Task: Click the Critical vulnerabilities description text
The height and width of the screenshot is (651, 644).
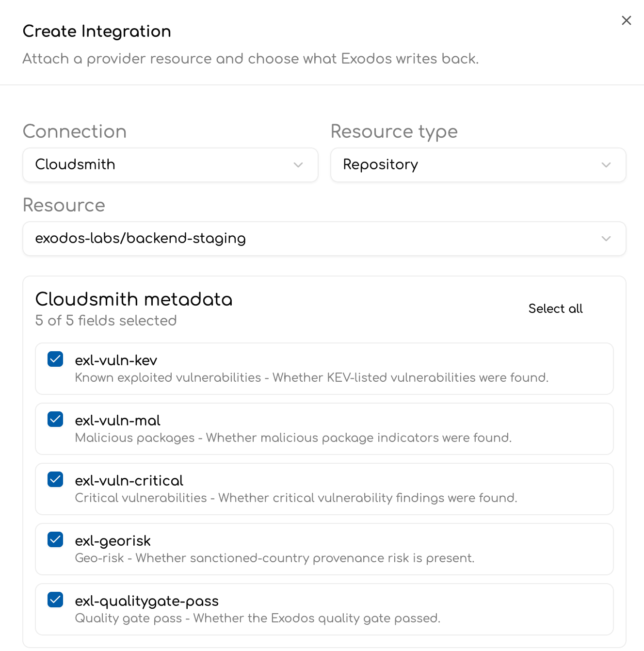Action: [x=296, y=498]
